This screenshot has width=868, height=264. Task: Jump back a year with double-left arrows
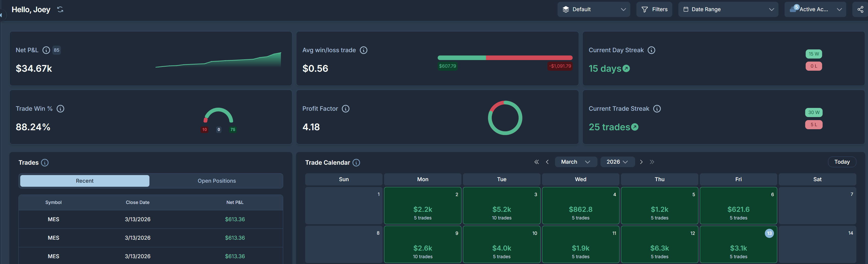537,162
